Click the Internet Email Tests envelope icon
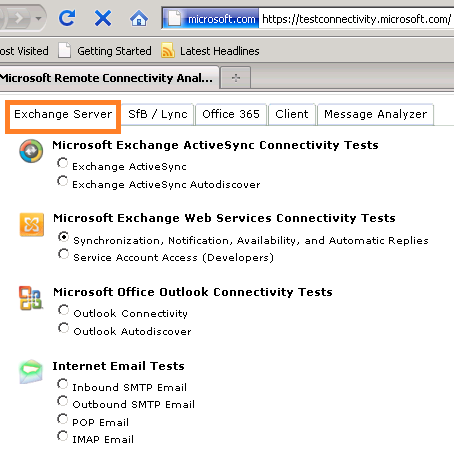The height and width of the screenshot is (475, 454). pyautogui.click(x=31, y=372)
